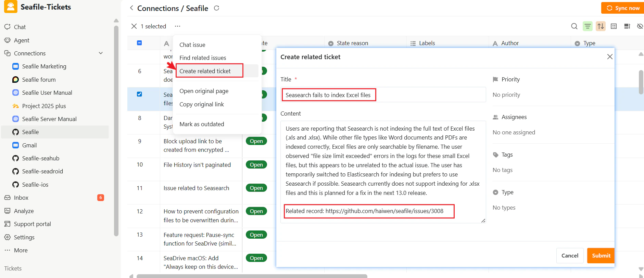Go back using the header arrow
The width and height of the screenshot is (644, 278).
coord(131,8)
